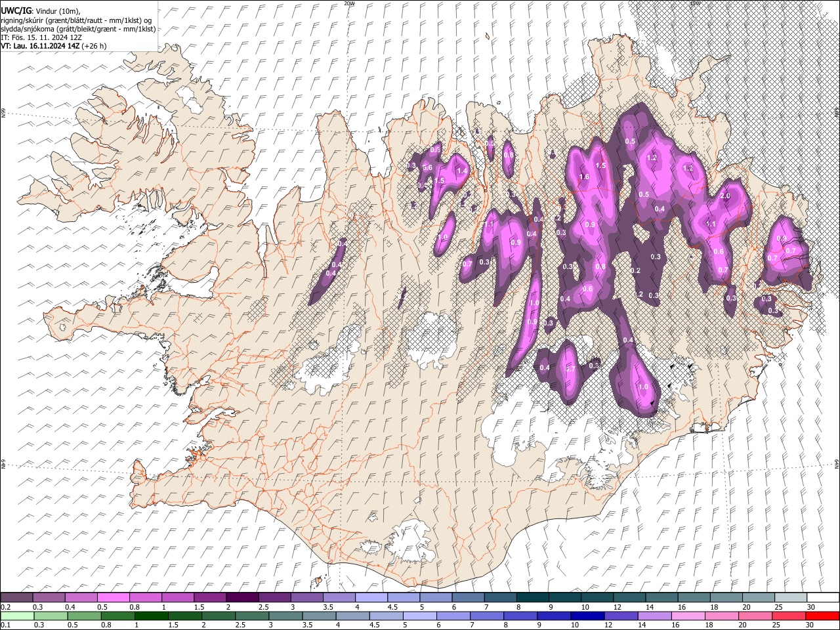The height and width of the screenshot is (630, 840).
Task: Click the snow legend swatch labeled 0.8
Action: 146,597
